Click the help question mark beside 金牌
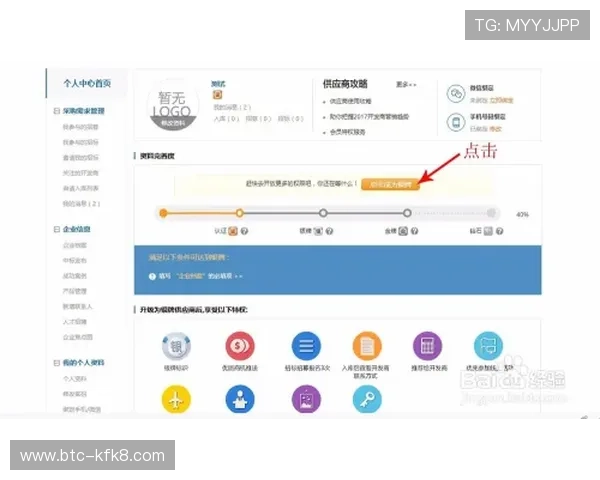Image resolution: width=600 pixels, height=480 pixels. 414,231
